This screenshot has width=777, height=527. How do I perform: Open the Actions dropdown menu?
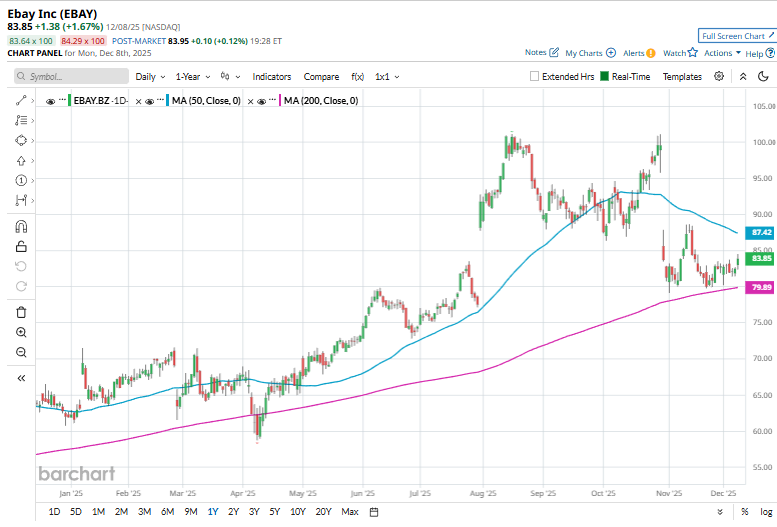(722, 53)
